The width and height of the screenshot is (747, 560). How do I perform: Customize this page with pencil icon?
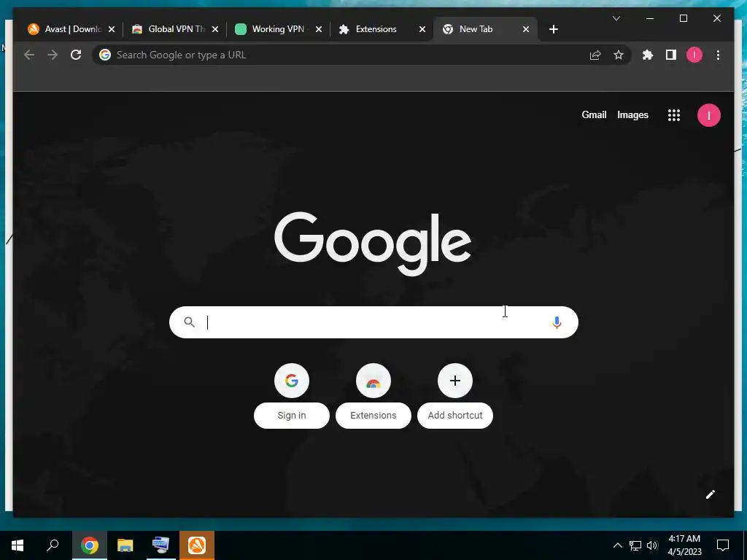point(711,494)
